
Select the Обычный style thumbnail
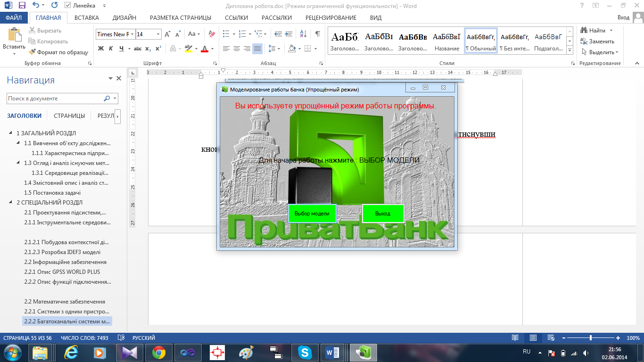pos(481,41)
